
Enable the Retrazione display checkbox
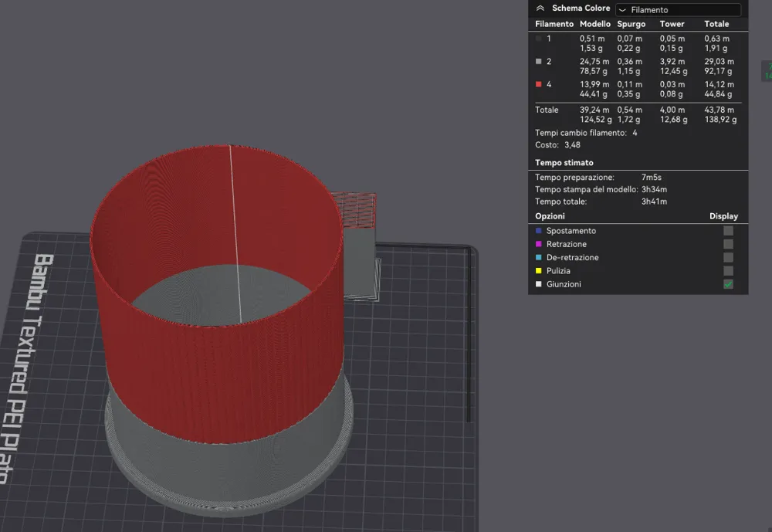click(727, 243)
